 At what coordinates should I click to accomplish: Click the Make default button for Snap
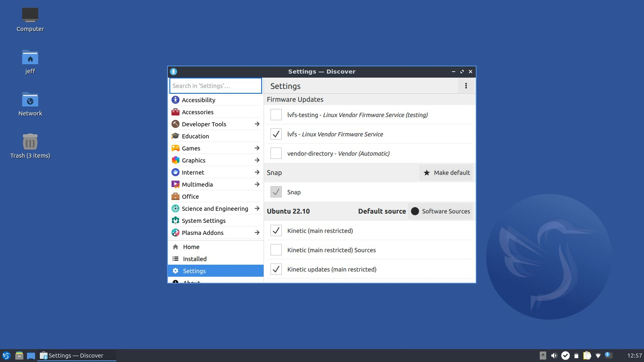446,173
